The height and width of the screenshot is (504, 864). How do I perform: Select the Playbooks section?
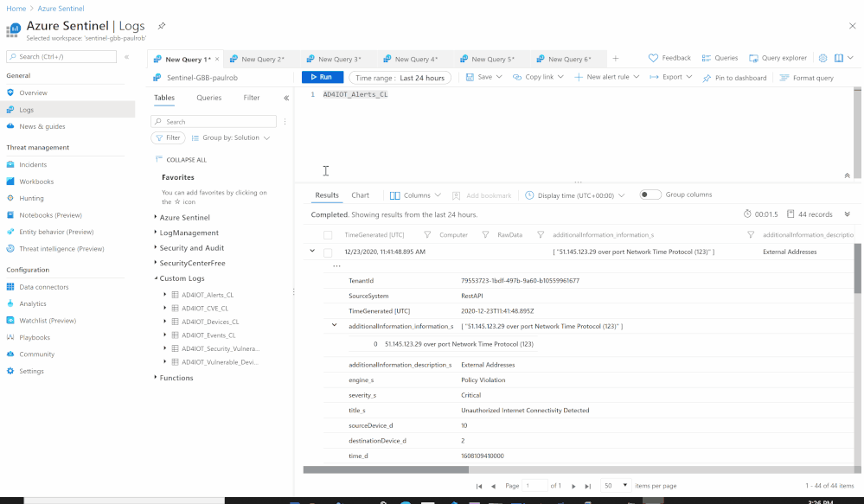pos(36,337)
